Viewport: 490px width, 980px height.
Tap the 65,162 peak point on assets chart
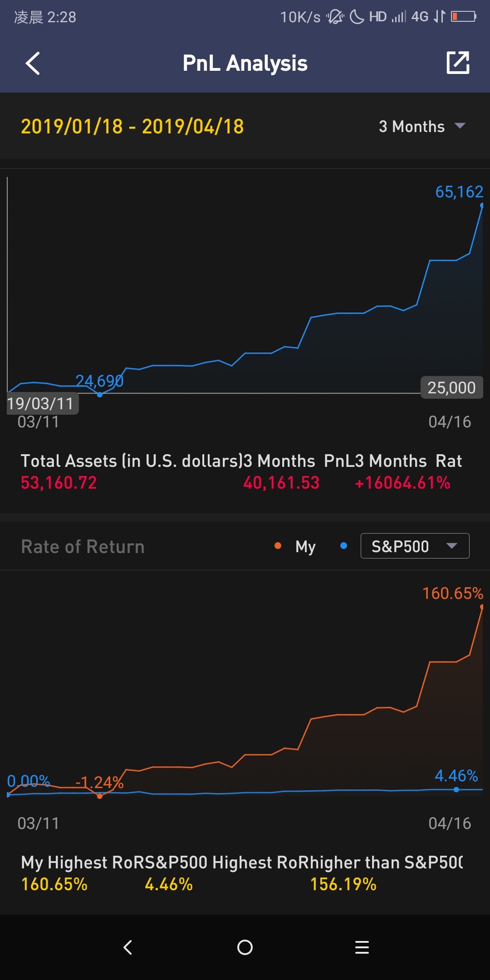[482, 205]
